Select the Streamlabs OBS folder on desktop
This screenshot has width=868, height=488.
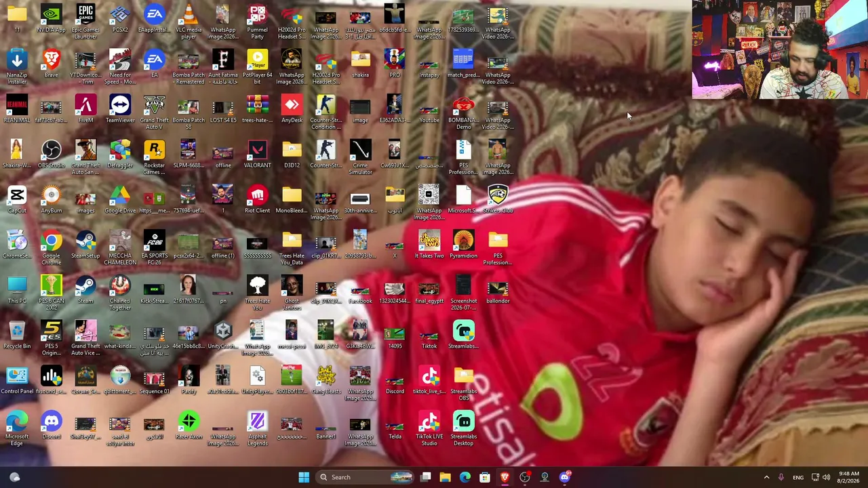(463, 384)
